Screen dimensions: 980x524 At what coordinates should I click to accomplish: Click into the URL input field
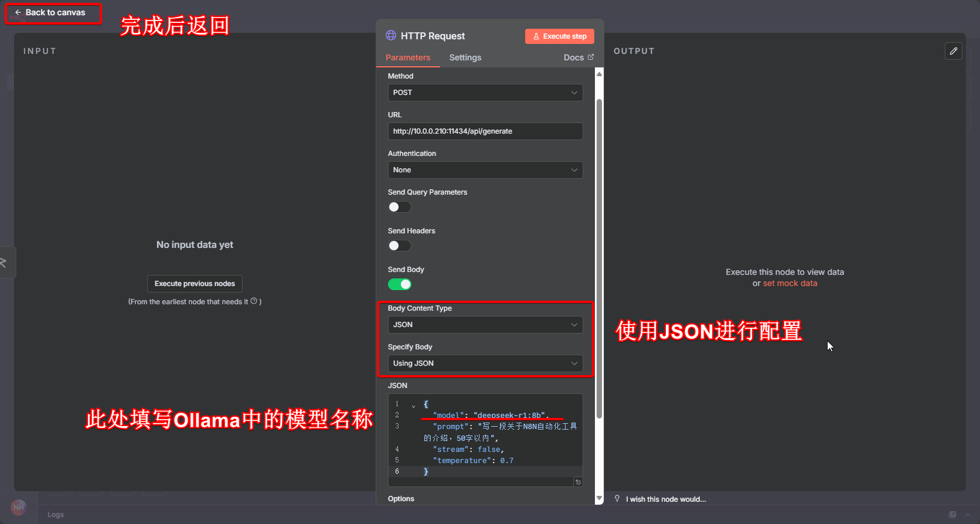[485, 131]
